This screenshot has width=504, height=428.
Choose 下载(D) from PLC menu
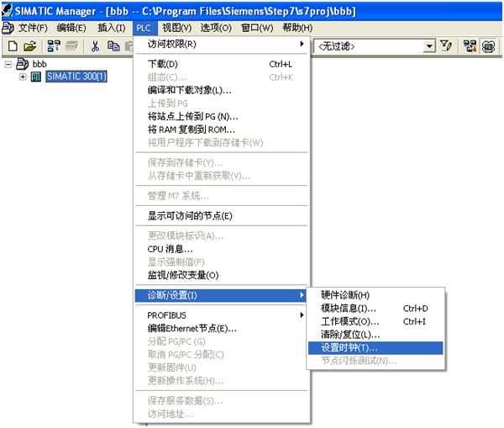222,64
